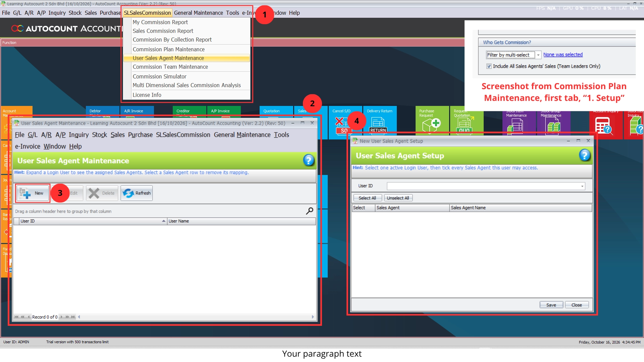The height and width of the screenshot is (362, 644).
Task: Click Select All button in setup dialog
Action: point(367,198)
